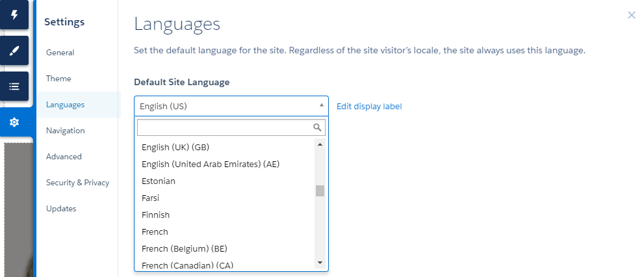Choose Estonian from the language list
This screenshot has width=644, height=277.
pyautogui.click(x=159, y=181)
